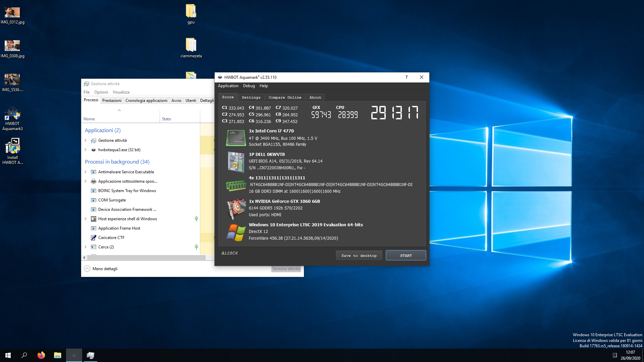Open Task Manager Visualizza menu
Image resolution: width=644 pixels, height=362 pixels.
121,92
